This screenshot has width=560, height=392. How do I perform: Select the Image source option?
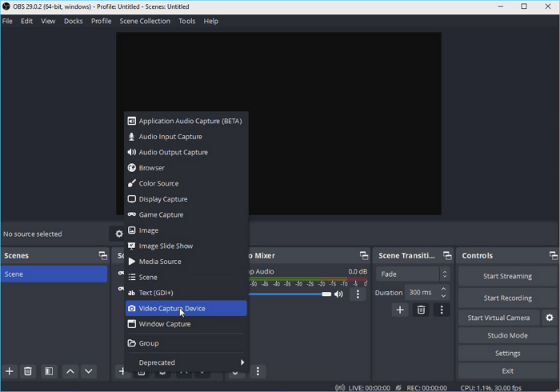[x=186, y=230]
